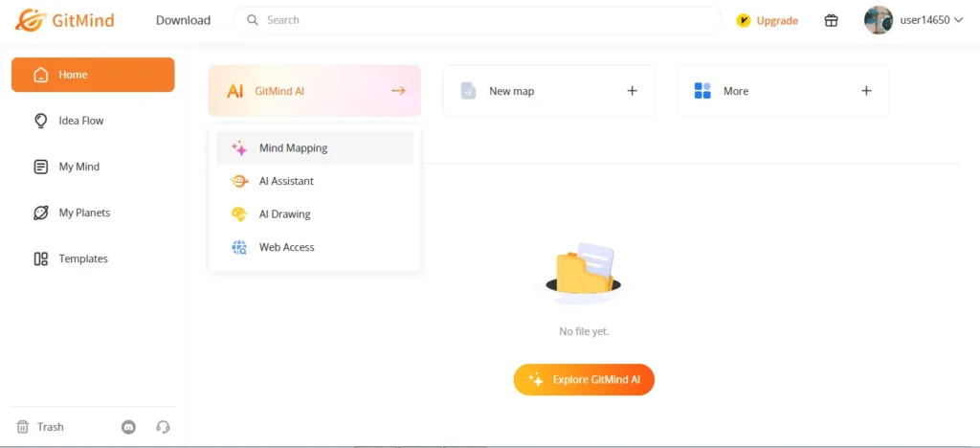Focus the Search input field

click(x=478, y=20)
